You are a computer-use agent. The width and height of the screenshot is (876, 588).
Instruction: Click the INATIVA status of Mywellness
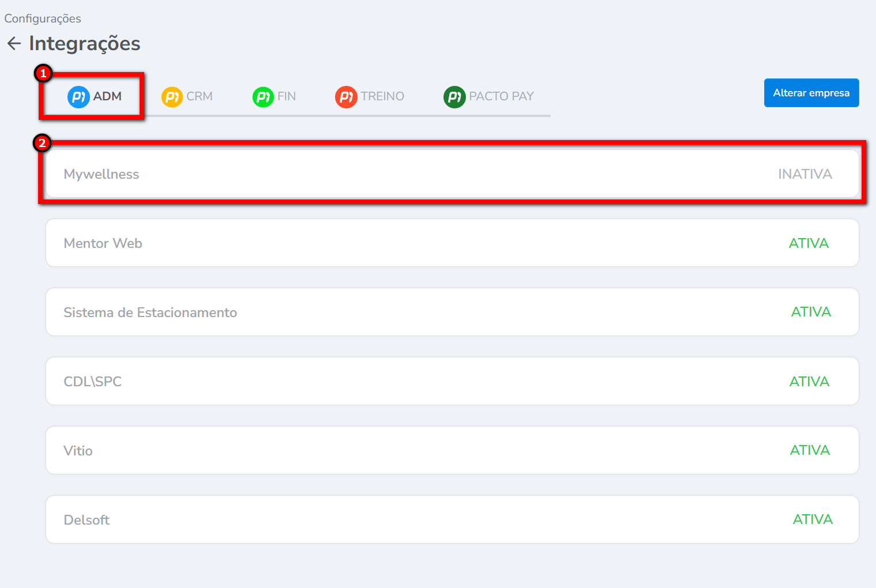804,174
